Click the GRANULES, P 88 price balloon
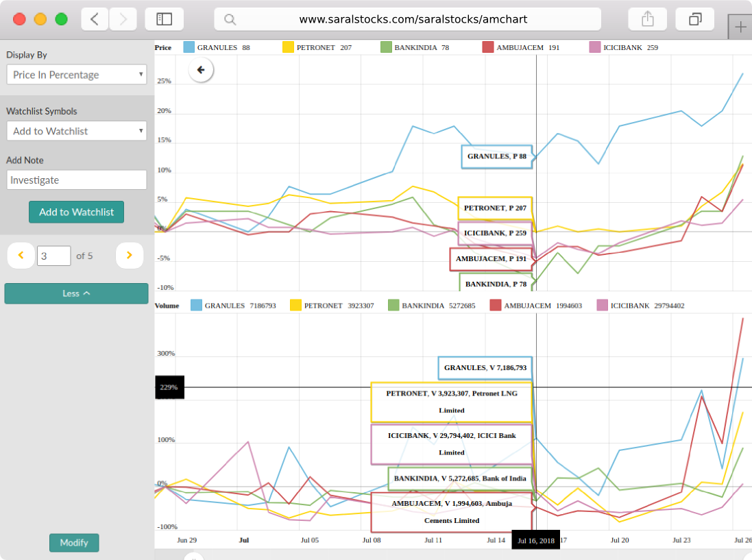 pos(497,156)
